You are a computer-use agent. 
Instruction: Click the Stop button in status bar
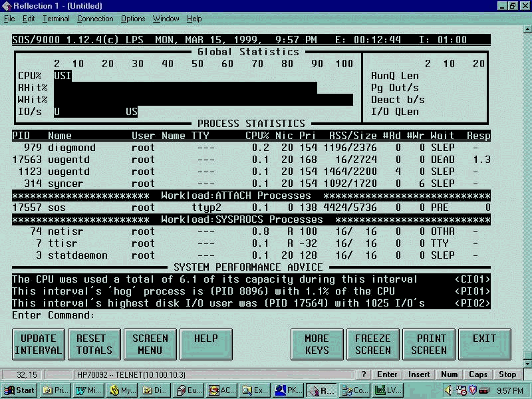coord(507,374)
